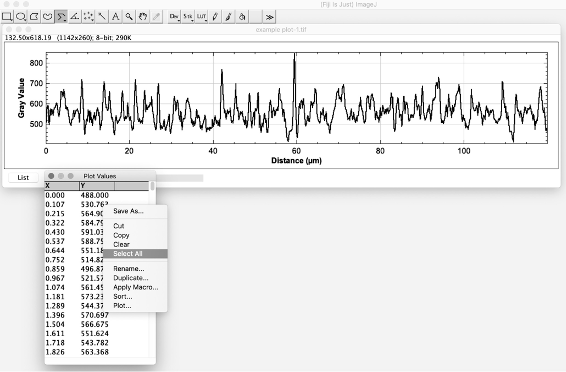Select the Text tool
The height and width of the screenshot is (372, 566).
tap(116, 17)
